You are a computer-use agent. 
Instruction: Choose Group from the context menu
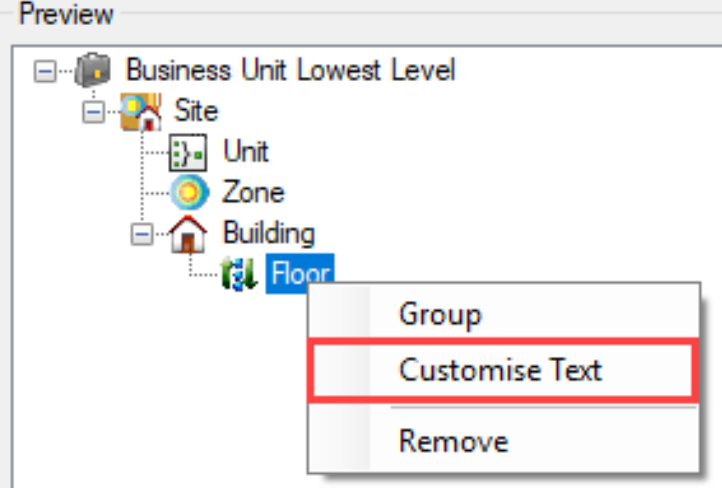coord(440,314)
